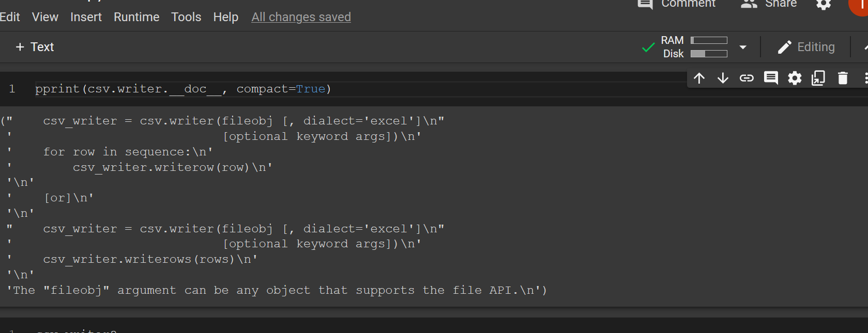Screen dimensions: 868x333
Task: Open the notebook Comment panel
Action: 645,4
